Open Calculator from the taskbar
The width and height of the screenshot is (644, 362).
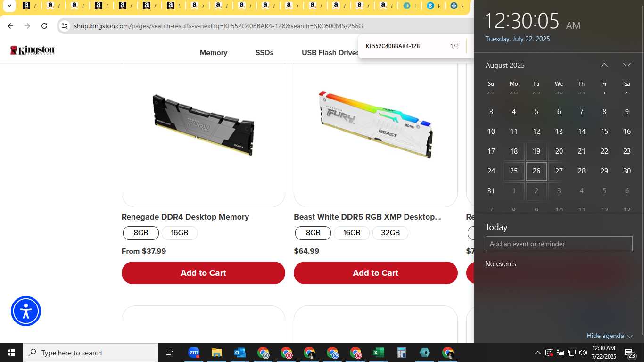click(401, 353)
